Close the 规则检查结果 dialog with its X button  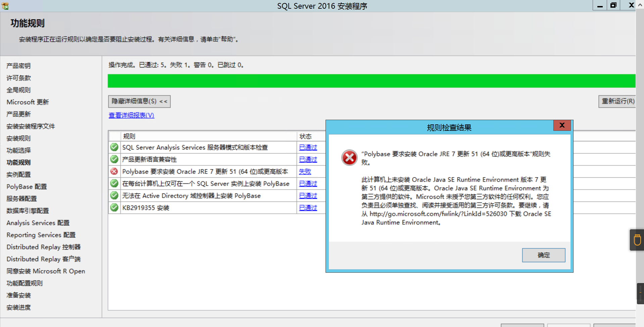coord(562,125)
